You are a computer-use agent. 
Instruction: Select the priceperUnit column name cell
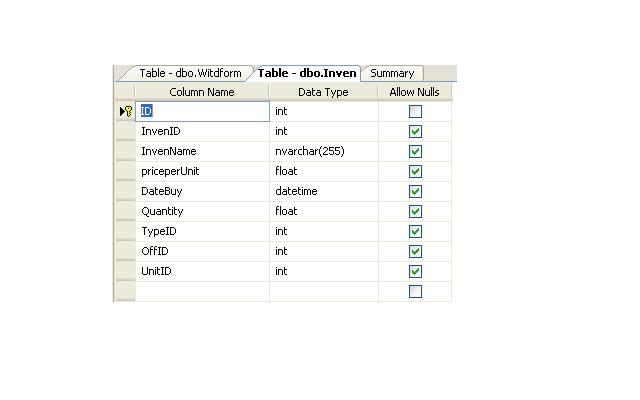[202, 171]
